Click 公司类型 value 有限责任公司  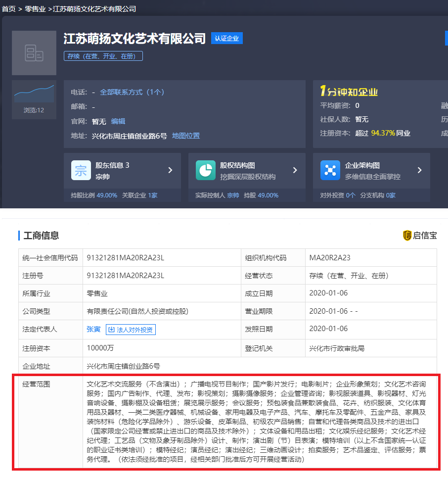click(x=137, y=311)
